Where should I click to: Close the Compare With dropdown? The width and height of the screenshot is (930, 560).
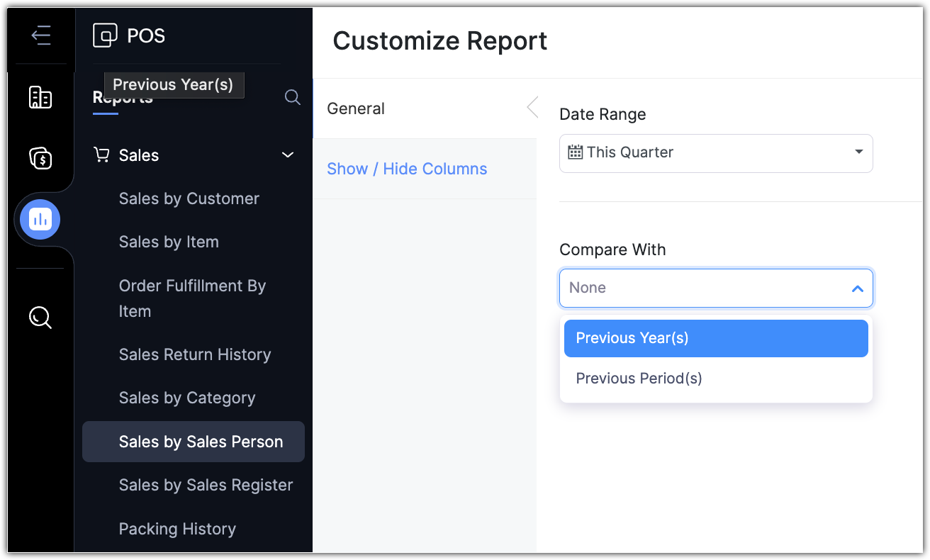coord(857,289)
